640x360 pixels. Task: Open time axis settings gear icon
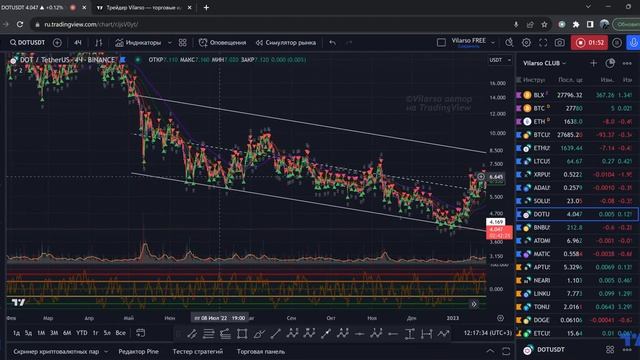point(500,318)
